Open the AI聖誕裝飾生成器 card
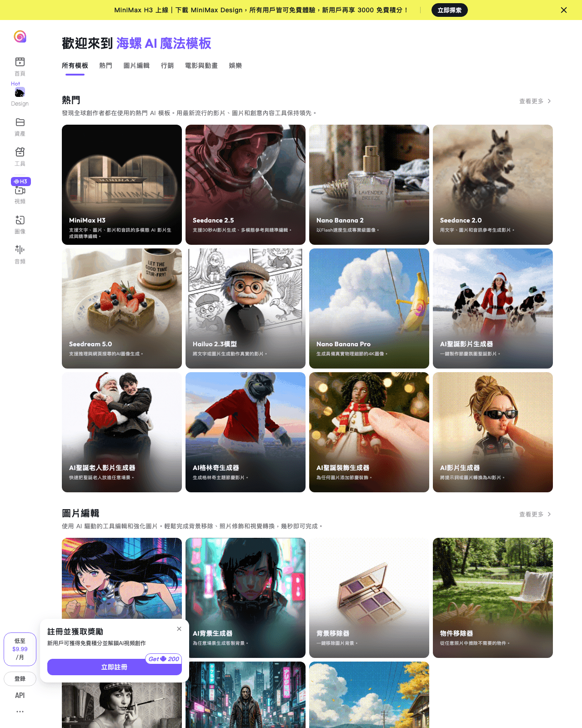The width and height of the screenshot is (582, 728). coord(369,432)
